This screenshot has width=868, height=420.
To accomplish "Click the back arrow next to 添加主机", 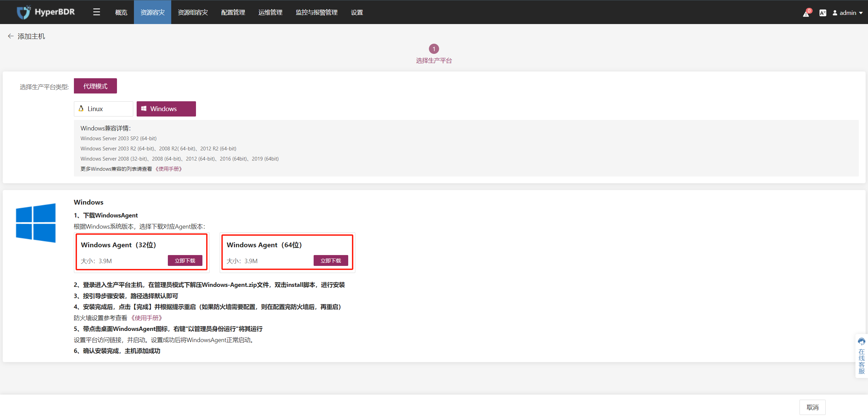I will pyautogui.click(x=11, y=36).
